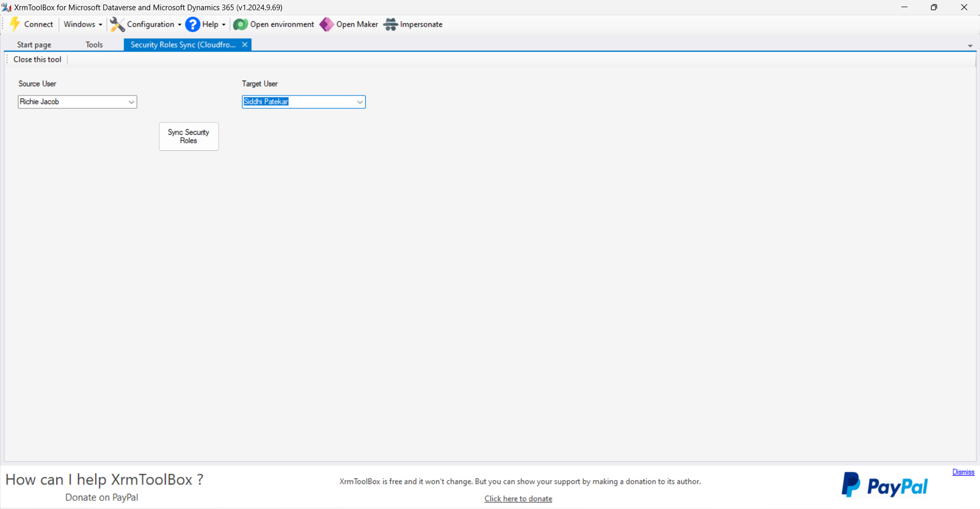Viewport: 980px width, 509px height.
Task: Switch to the Tools tab
Action: [94, 44]
